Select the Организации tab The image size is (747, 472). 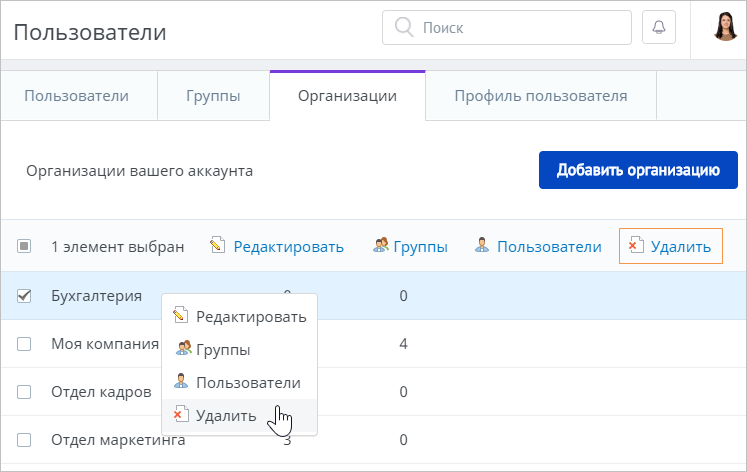coord(347,96)
